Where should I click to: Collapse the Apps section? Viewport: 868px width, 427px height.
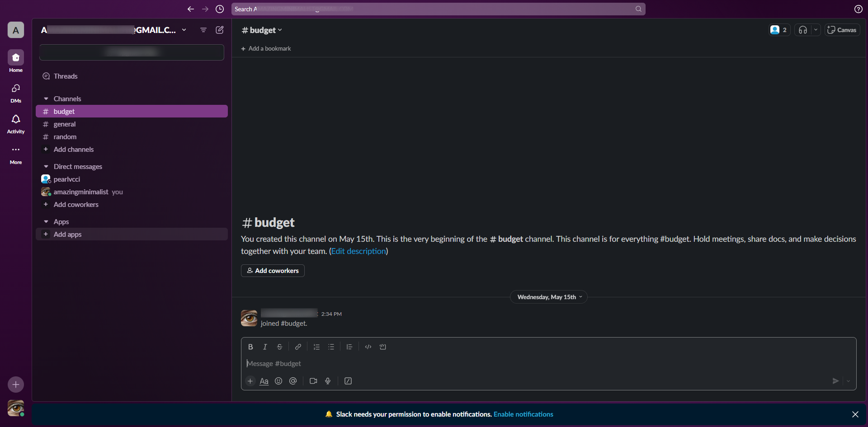point(46,221)
